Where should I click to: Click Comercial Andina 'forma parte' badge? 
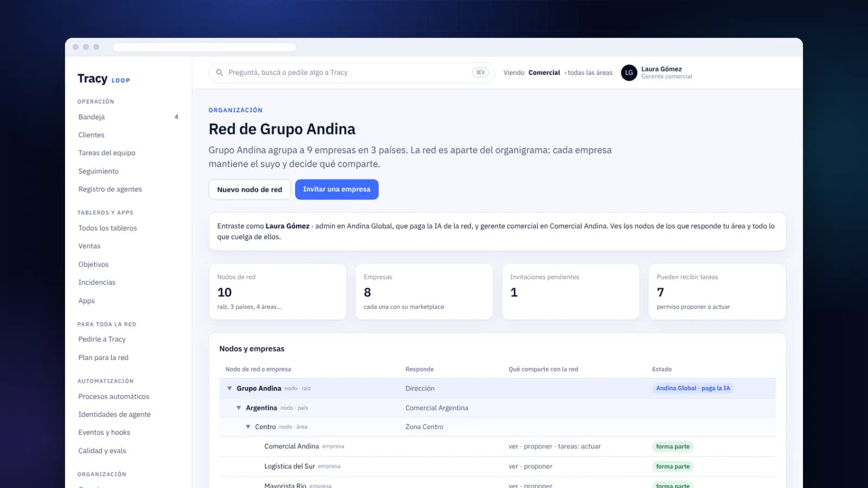coord(673,447)
